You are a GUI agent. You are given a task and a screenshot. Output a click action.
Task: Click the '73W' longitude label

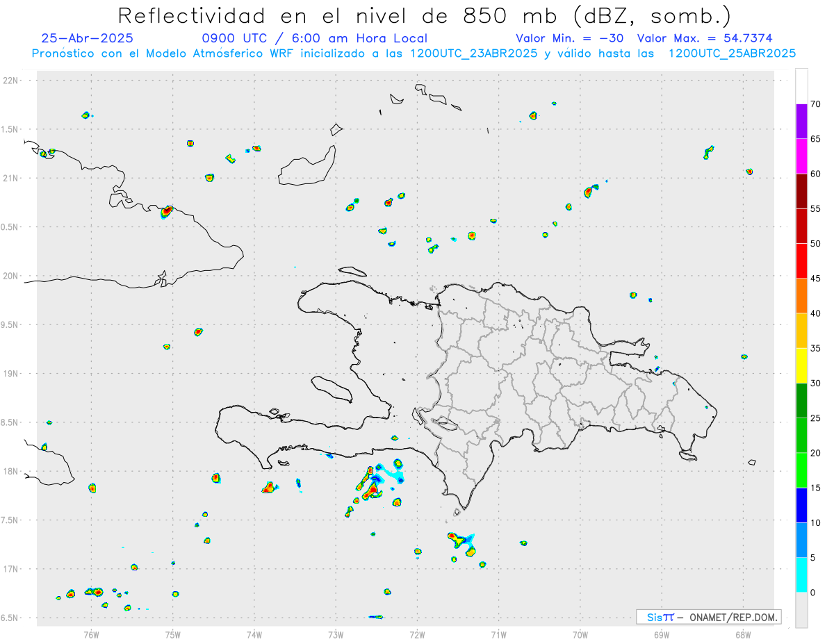336,634
